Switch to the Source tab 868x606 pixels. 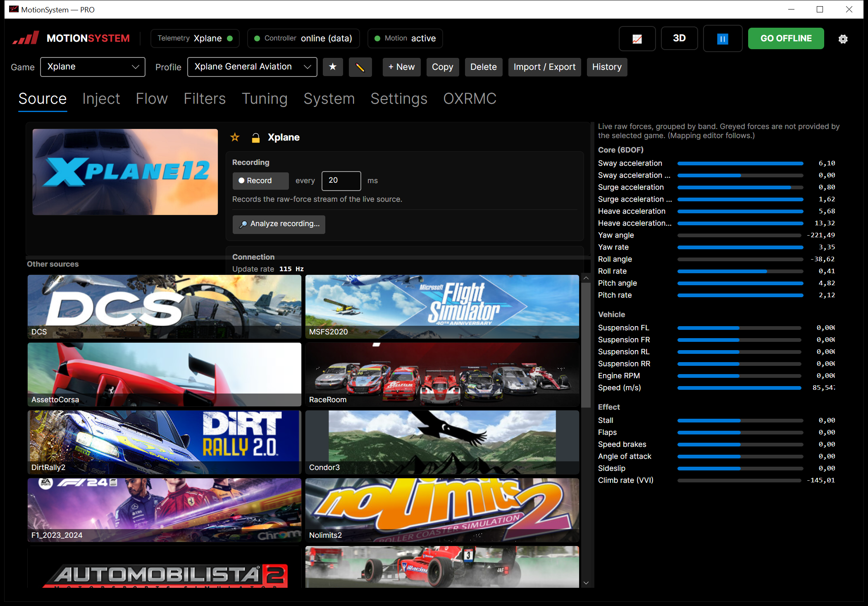pos(43,99)
